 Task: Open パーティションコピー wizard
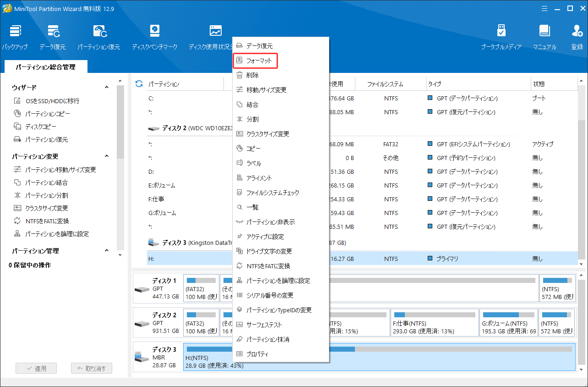click(42, 114)
